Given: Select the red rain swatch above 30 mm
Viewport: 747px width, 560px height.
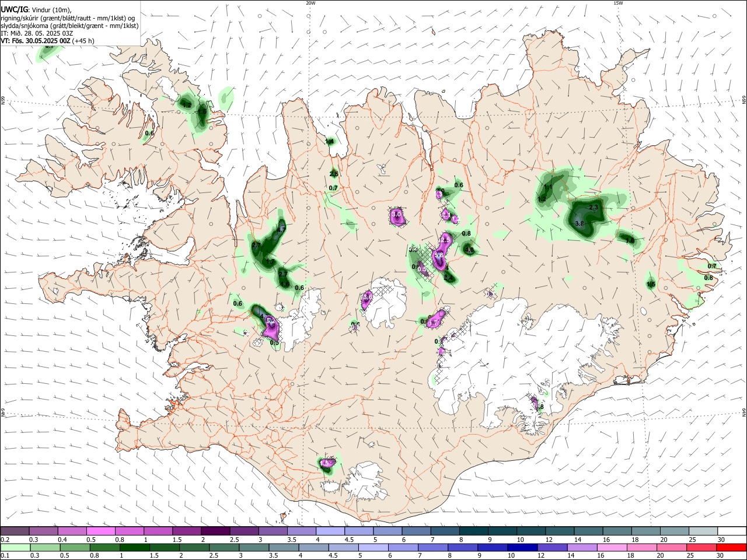Looking at the screenshot, I should (731, 547).
